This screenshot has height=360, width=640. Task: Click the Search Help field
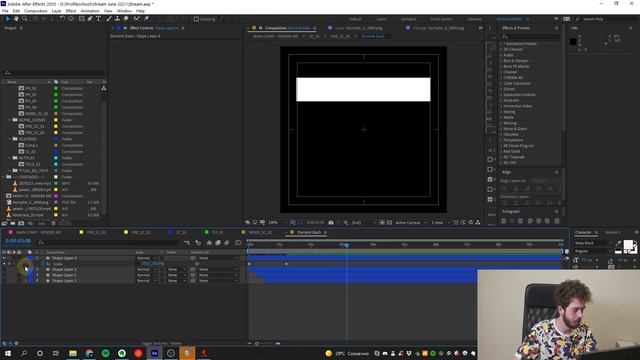(605, 19)
